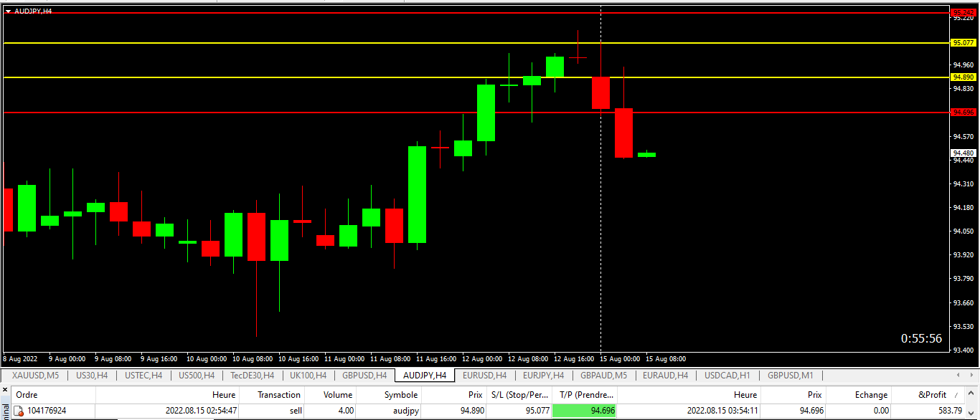Select the GBPAUD,M5 chart tab
The image size is (980, 420).
pos(603,375)
